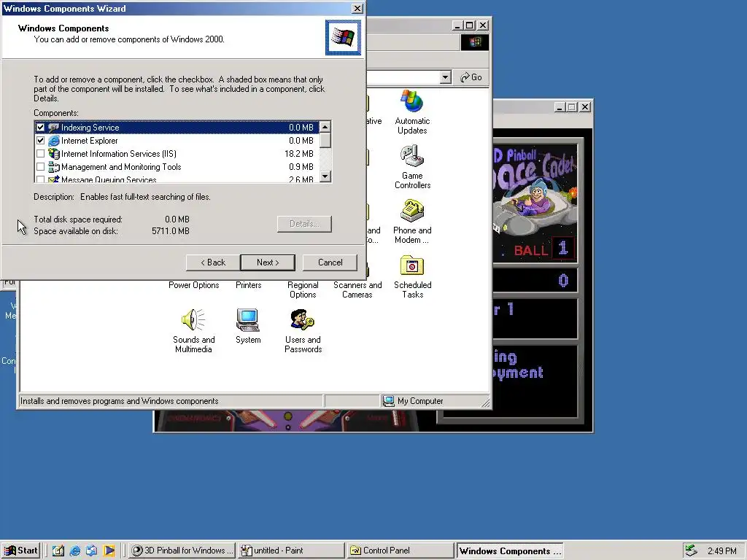747x560 pixels.
Task: Select the Power Options label
Action: click(x=193, y=285)
